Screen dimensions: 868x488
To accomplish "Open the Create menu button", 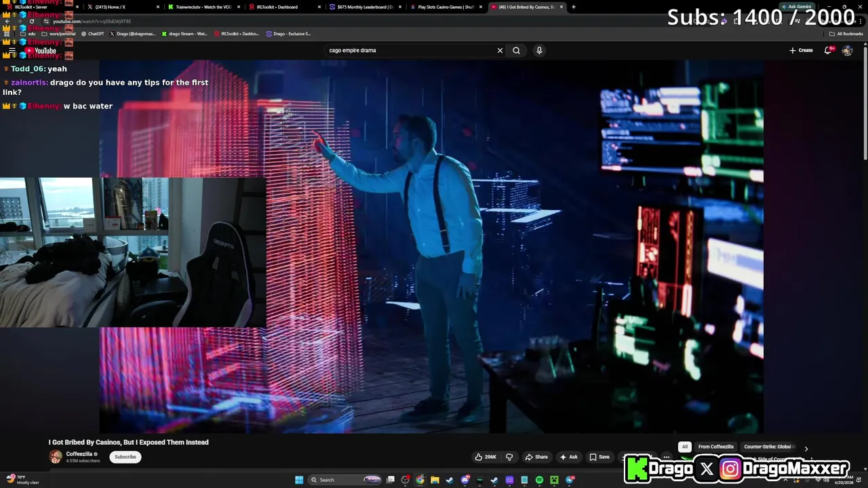I will coord(801,50).
